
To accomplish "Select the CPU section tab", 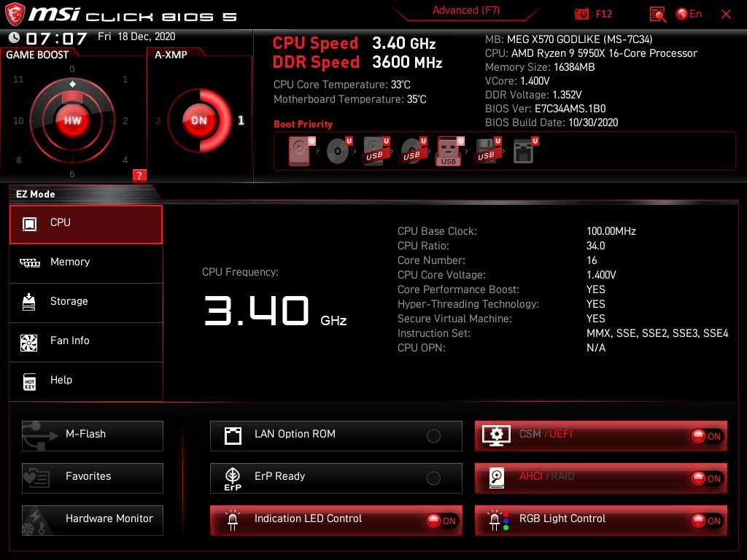I will (x=86, y=225).
